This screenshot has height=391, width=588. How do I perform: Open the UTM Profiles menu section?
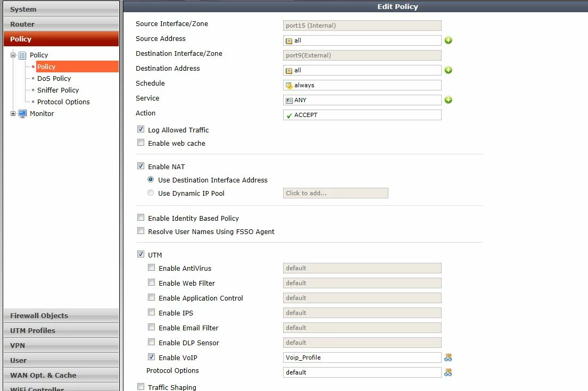point(61,331)
